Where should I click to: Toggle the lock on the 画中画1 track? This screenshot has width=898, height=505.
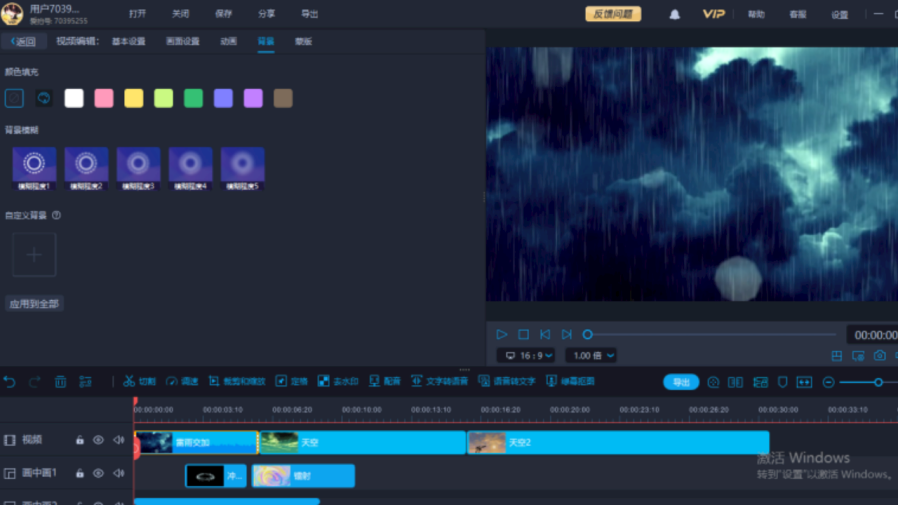click(80, 473)
